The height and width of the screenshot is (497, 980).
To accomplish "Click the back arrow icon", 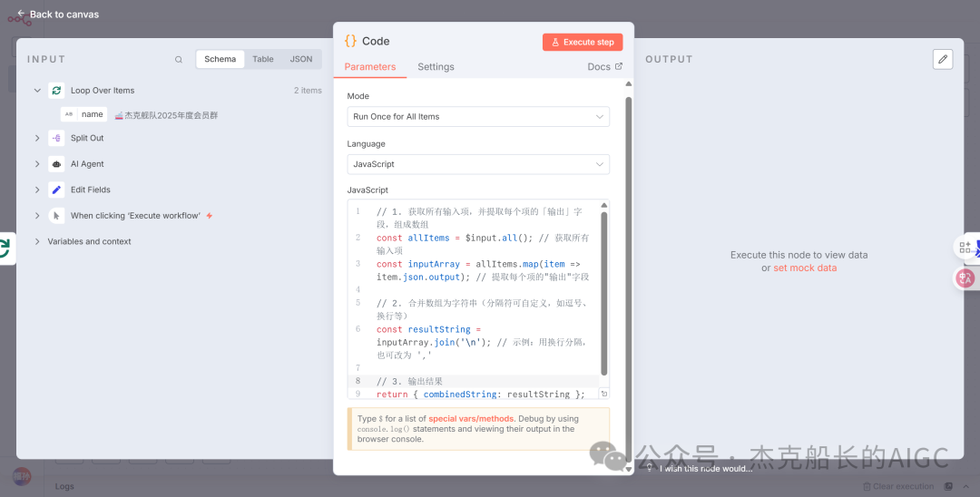I will click(21, 14).
